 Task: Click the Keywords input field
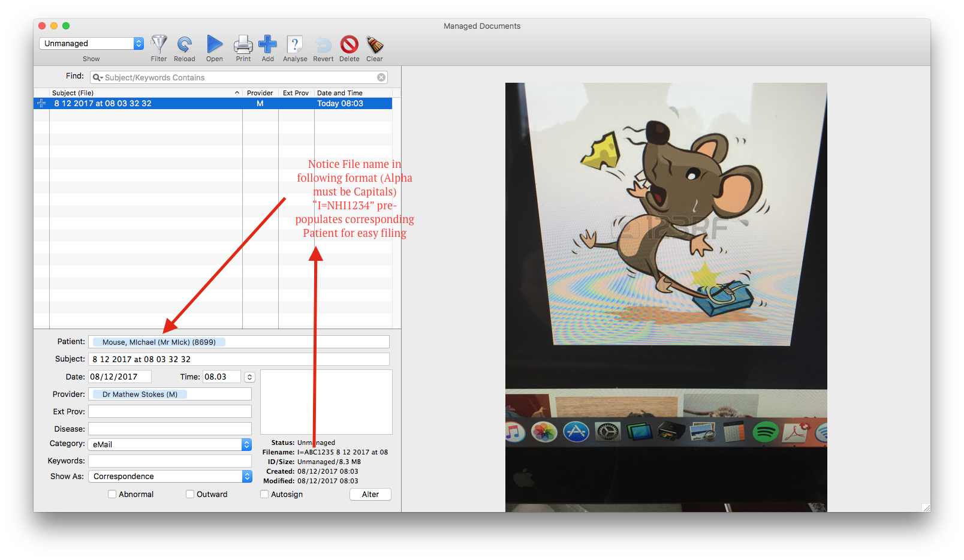point(170,460)
